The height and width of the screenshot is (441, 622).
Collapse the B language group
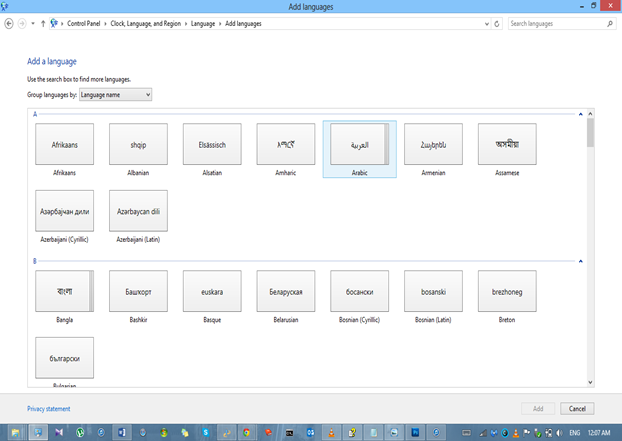tap(581, 261)
